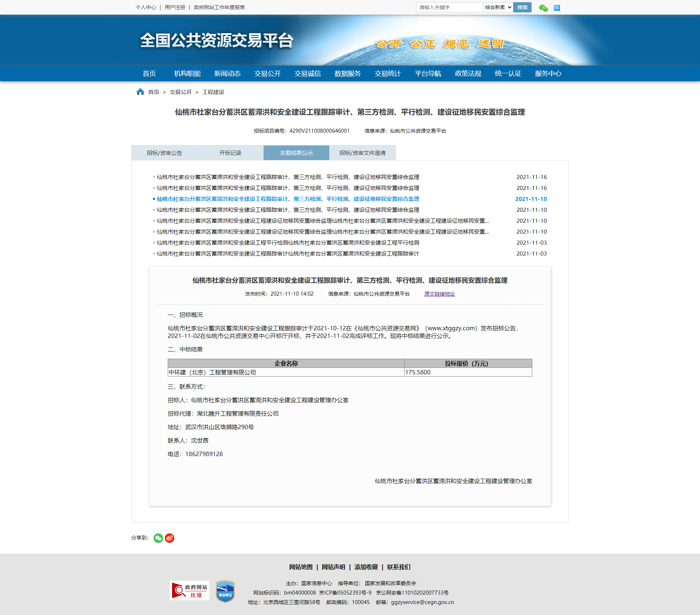Select phone number 18627989128
The image size is (700, 615).
click(x=204, y=454)
